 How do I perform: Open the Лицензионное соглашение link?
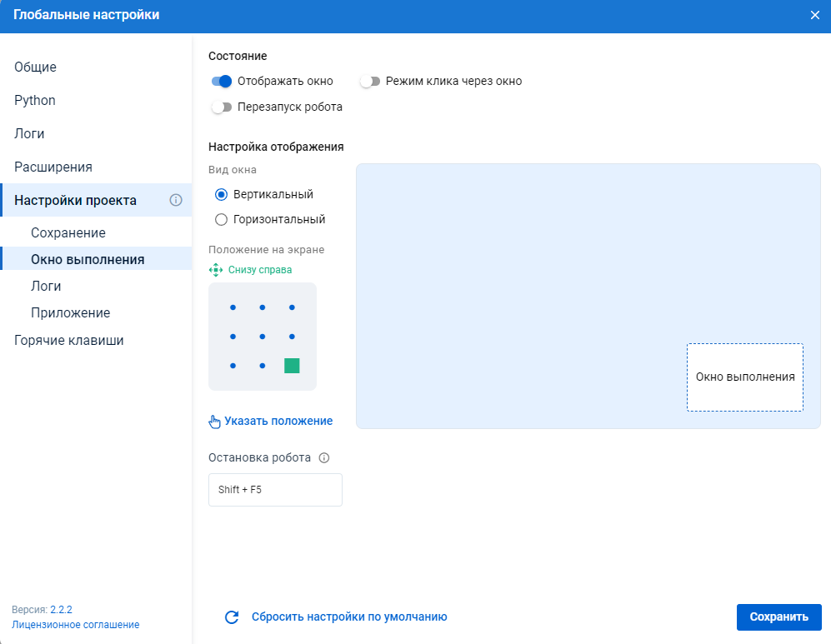point(76,625)
